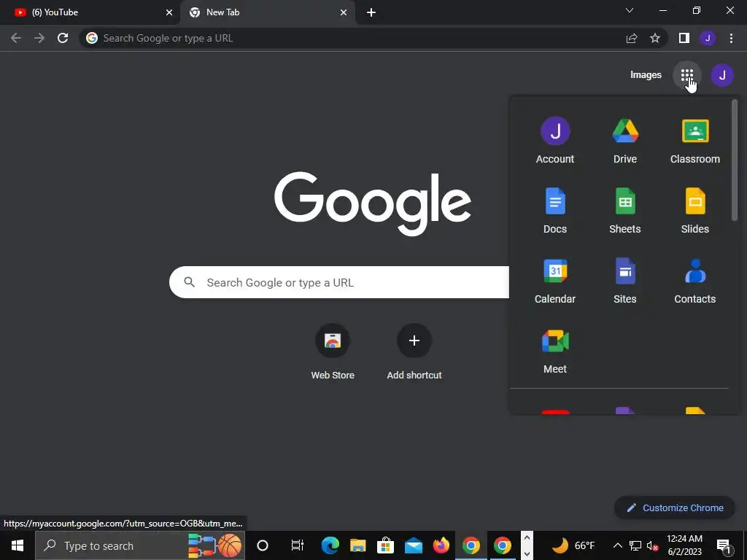The height and width of the screenshot is (560, 747).
Task: Toggle the Chrome side panel
Action: click(684, 38)
